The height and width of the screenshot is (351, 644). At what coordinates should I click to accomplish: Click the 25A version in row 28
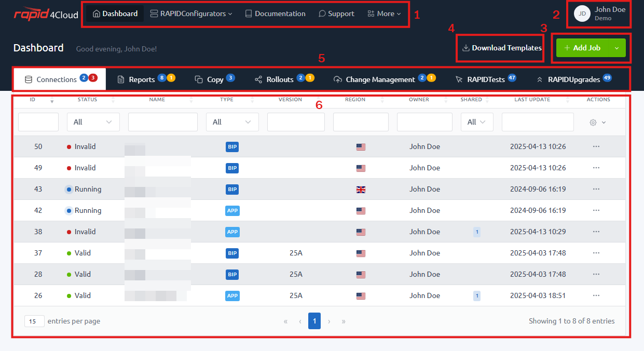point(296,274)
